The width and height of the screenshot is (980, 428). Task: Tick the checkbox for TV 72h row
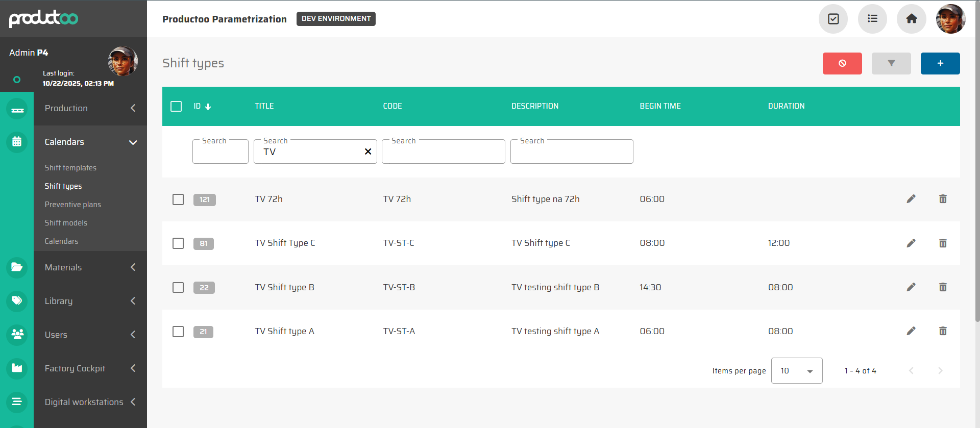tap(178, 199)
